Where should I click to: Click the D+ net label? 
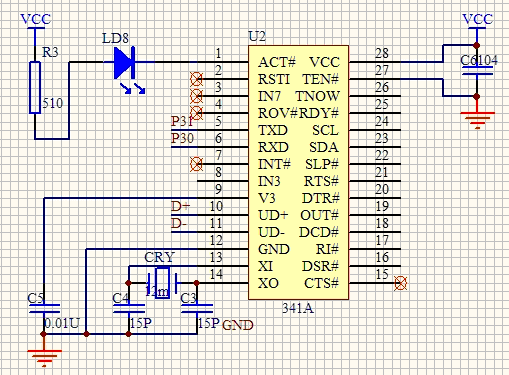click(180, 206)
